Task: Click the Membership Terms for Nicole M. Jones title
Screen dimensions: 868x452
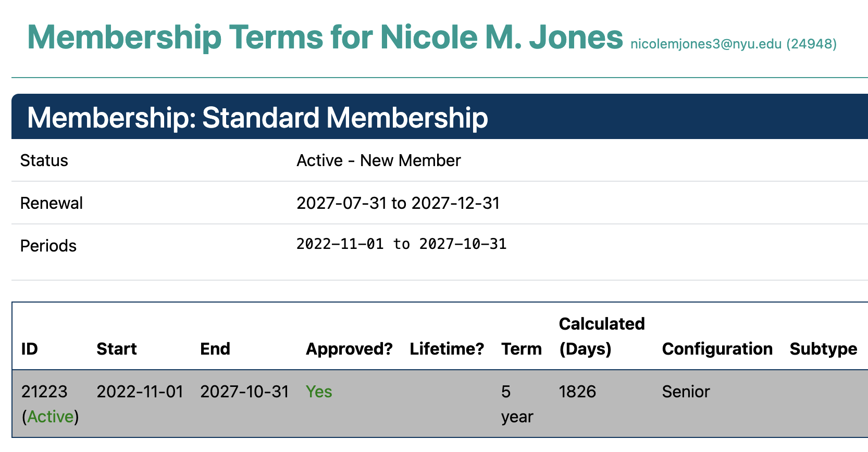Action: click(x=325, y=37)
